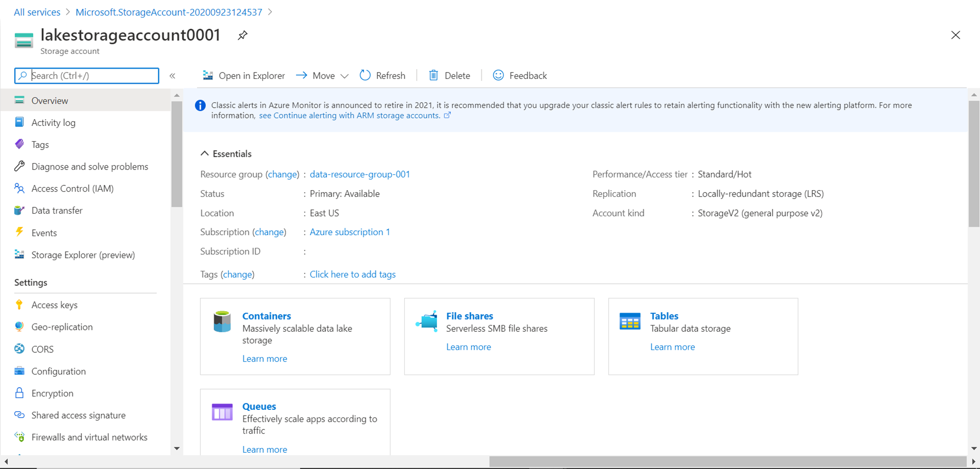
Task: Open Feedback via the smiley icon
Action: [x=498, y=75]
